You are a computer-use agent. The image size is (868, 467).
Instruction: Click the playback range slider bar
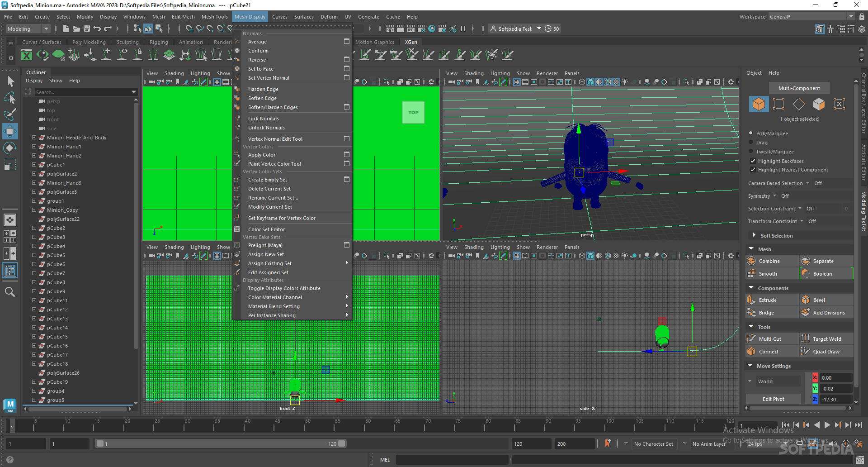[x=220, y=443]
